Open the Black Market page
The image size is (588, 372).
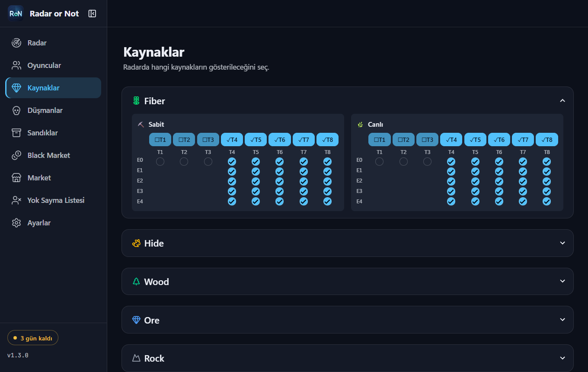coord(53,155)
